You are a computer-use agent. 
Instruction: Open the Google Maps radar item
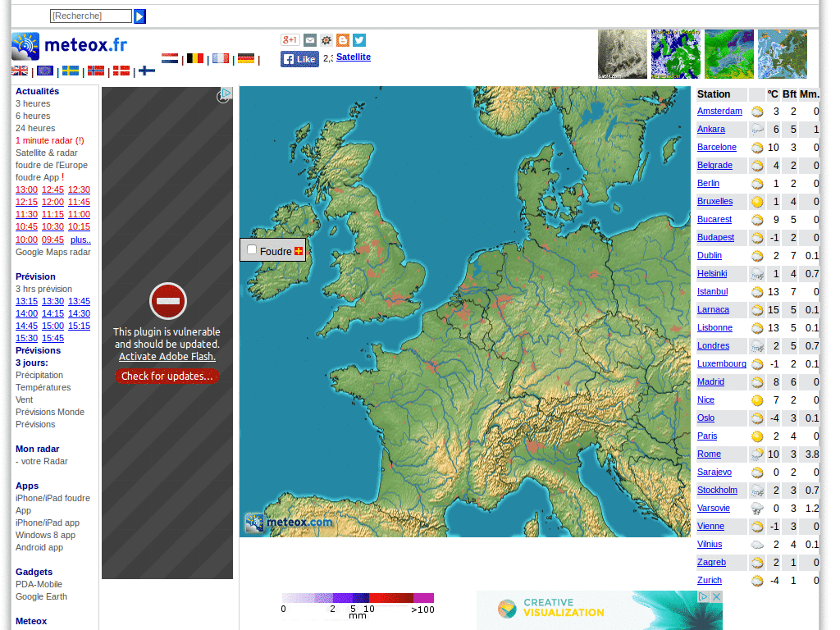pos(53,252)
